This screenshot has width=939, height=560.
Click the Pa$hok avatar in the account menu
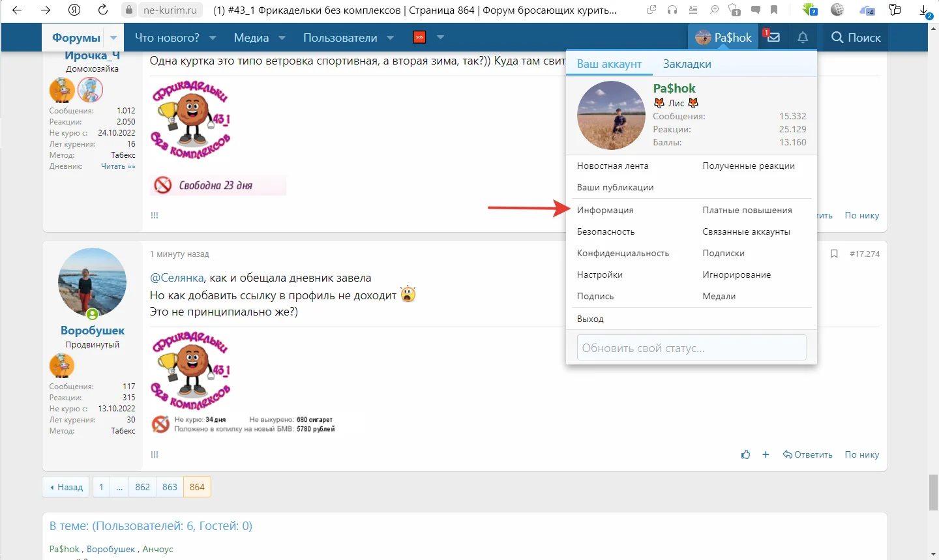click(x=611, y=115)
